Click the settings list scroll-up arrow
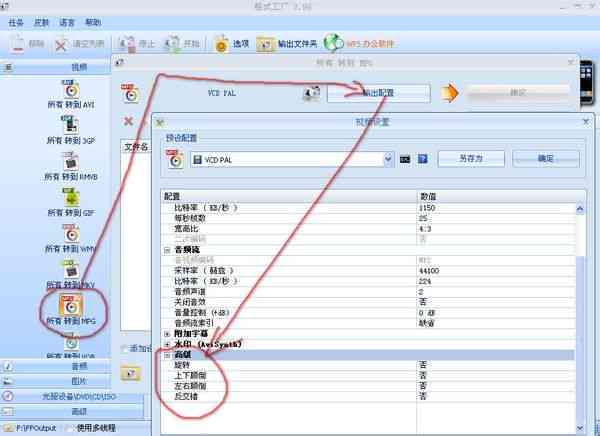 point(580,209)
